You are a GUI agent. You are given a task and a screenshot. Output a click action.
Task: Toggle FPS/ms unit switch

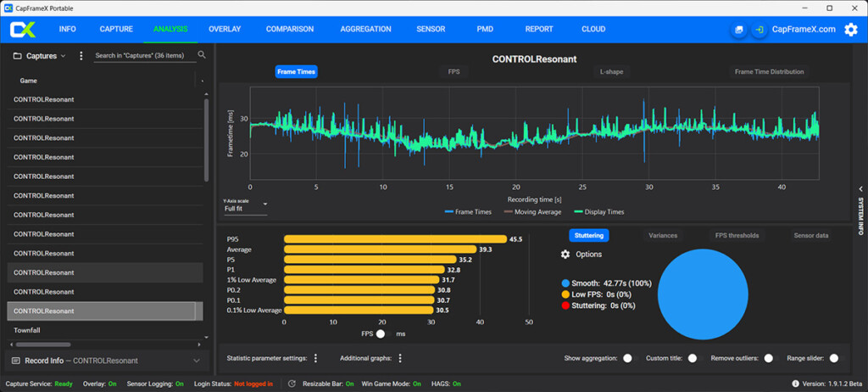click(384, 333)
